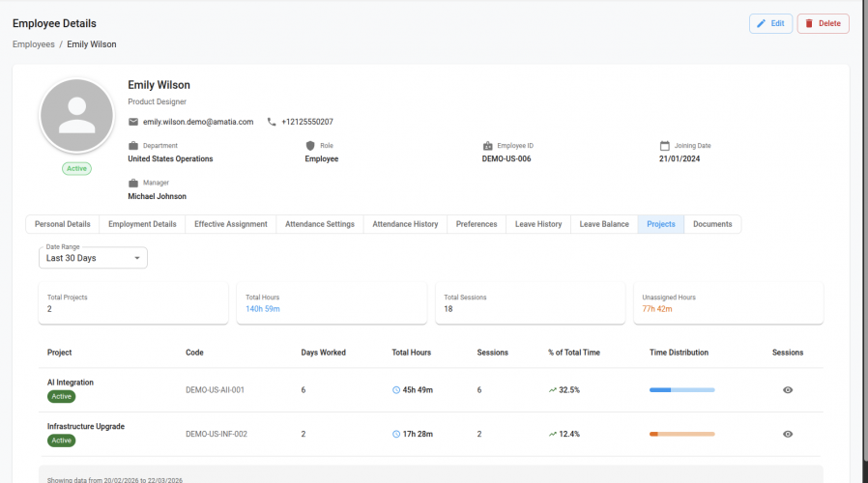Click the Delete button
Screen dimensions: 868x483
click(x=824, y=23)
